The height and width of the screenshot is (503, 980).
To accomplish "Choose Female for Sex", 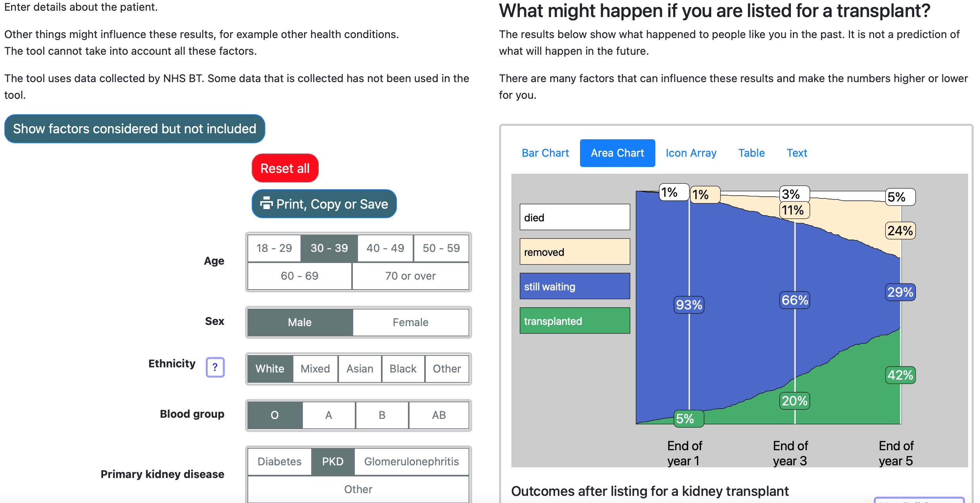I will point(410,322).
